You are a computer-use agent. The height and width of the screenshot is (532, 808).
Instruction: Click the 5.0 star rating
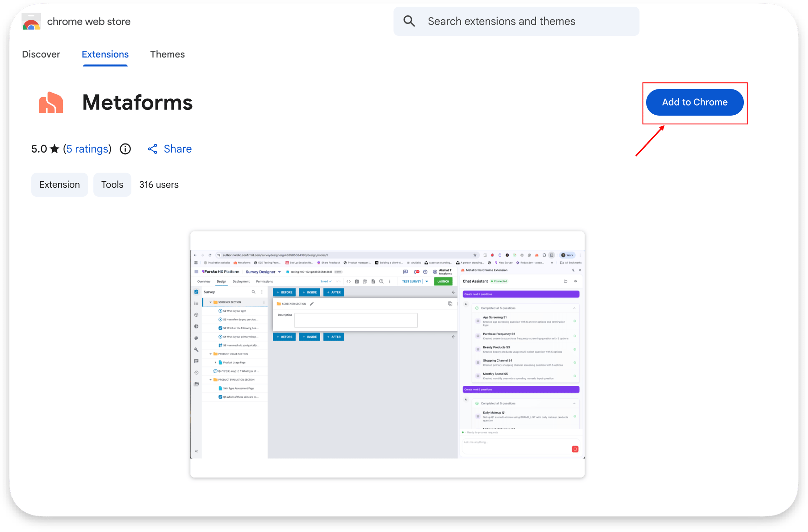(45, 149)
